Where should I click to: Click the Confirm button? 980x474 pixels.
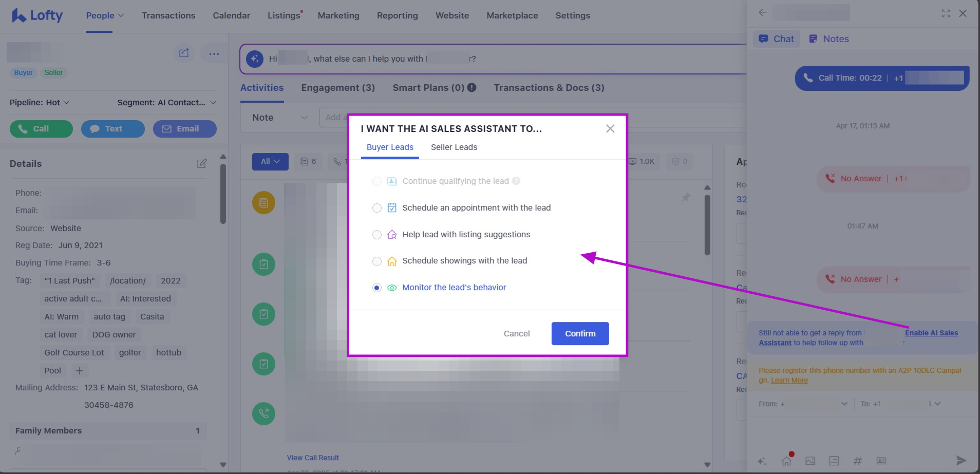580,334
